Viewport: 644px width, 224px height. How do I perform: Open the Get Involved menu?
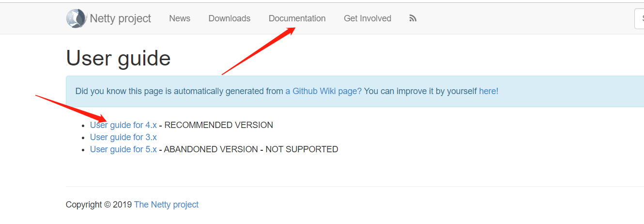[368, 18]
